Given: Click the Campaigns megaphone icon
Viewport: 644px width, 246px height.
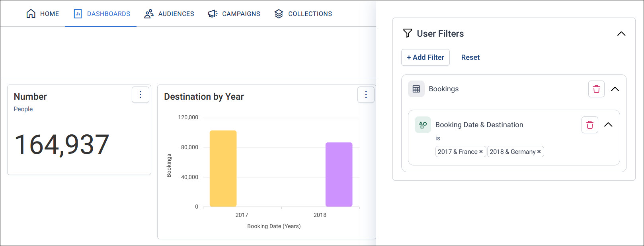Looking at the screenshot, I should tap(213, 14).
